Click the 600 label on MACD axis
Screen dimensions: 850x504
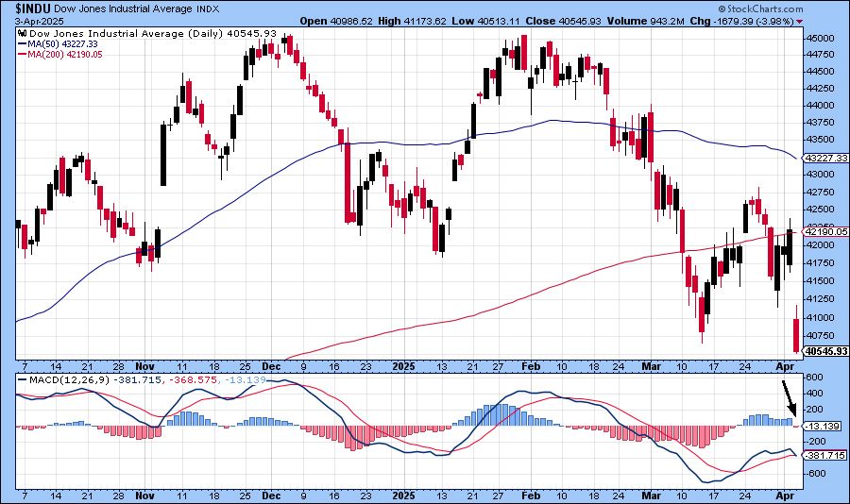click(x=814, y=378)
